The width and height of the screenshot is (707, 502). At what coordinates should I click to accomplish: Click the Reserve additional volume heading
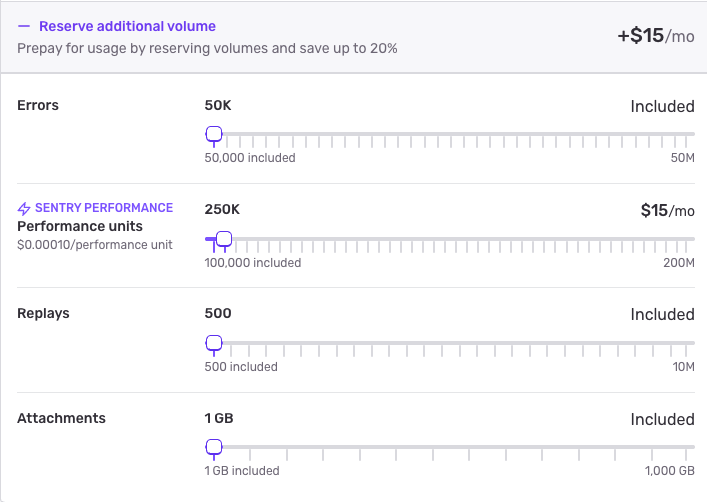[x=127, y=26]
